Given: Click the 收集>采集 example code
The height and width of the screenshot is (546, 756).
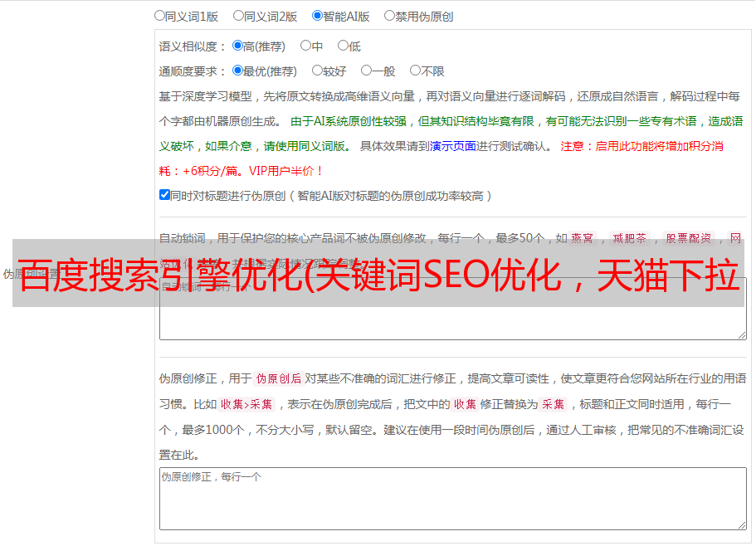Looking at the screenshot, I should tap(246, 404).
